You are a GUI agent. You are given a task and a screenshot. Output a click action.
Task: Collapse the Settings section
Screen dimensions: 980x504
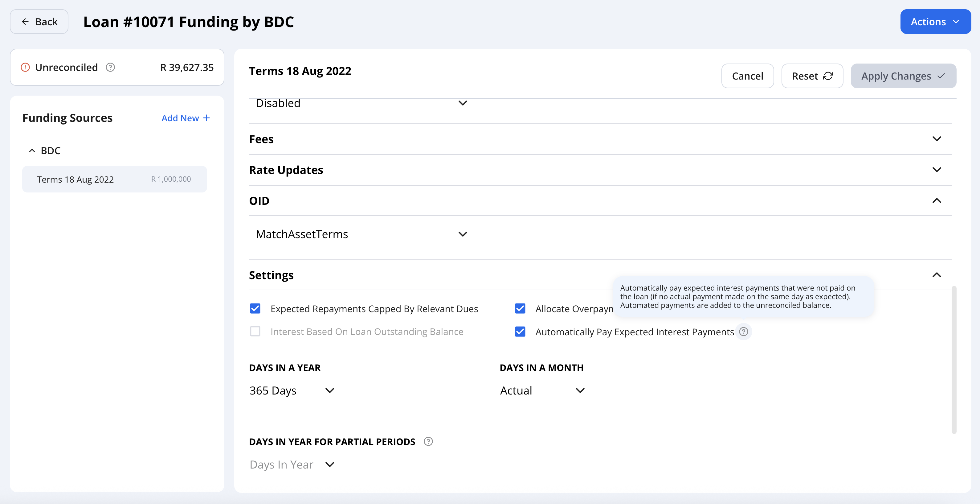pyautogui.click(x=937, y=275)
